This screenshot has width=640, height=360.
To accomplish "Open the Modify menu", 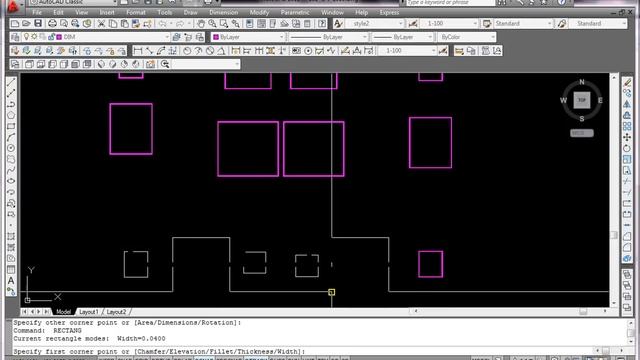I will pos(259,12).
